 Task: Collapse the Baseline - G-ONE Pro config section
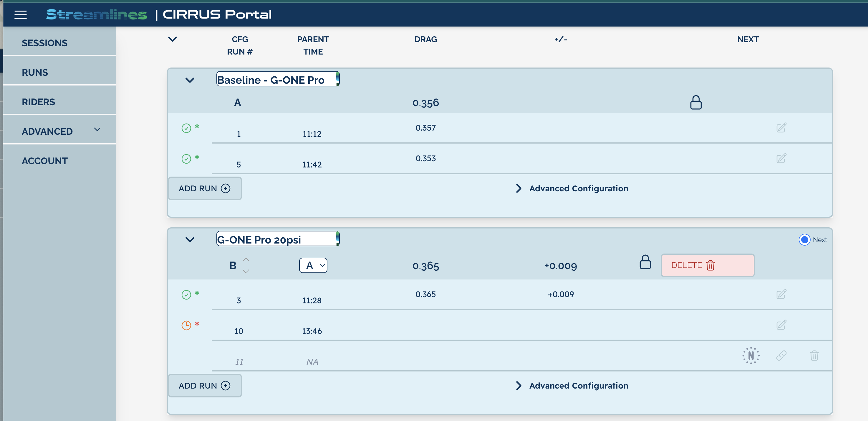(x=190, y=80)
